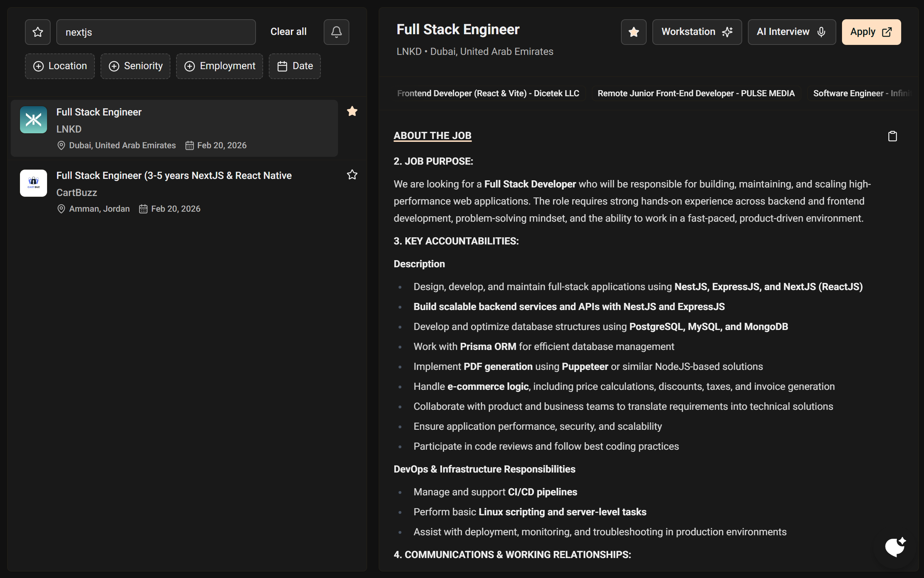Unfavorite job using header star button
Image resolution: width=924 pixels, height=578 pixels.
[633, 32]
